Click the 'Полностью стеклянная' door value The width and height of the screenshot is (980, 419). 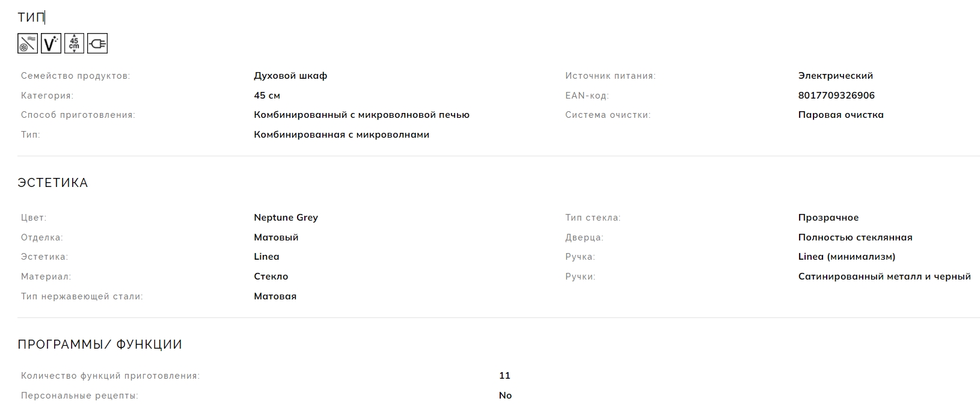(x=855, y=237)
